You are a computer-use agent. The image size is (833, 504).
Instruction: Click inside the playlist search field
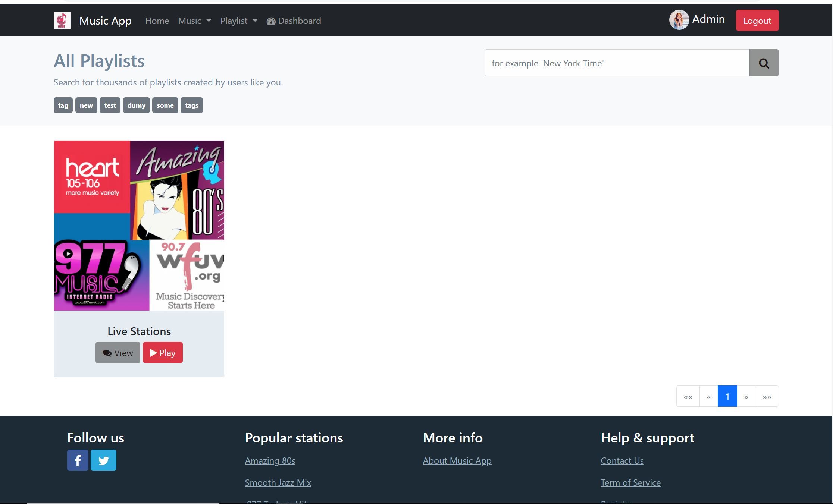pos(617,63)
